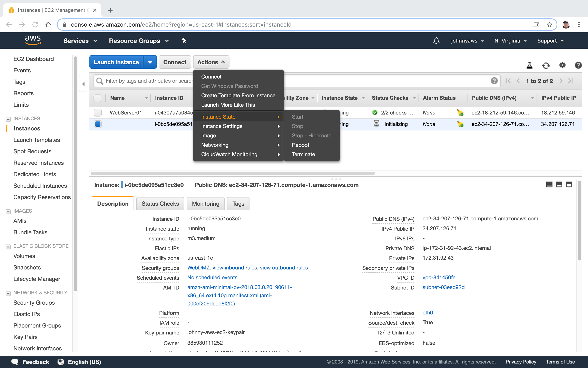
Task: Switch to the Tags tab
Action: tap(238, 203)
